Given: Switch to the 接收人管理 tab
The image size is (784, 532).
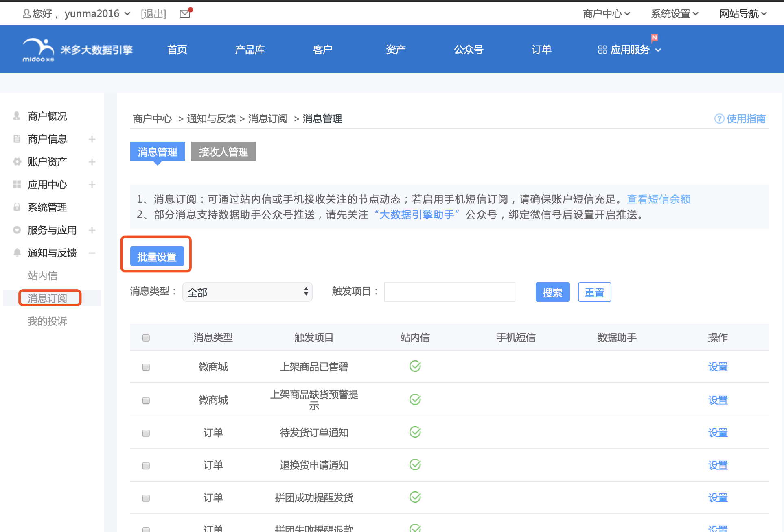Looking at the screenshot, I should 223,151.
